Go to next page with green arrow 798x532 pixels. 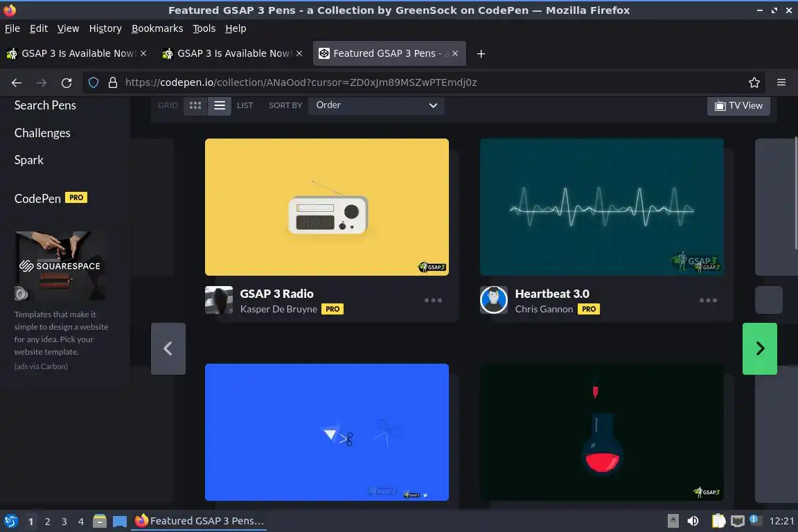pos(759,348)
